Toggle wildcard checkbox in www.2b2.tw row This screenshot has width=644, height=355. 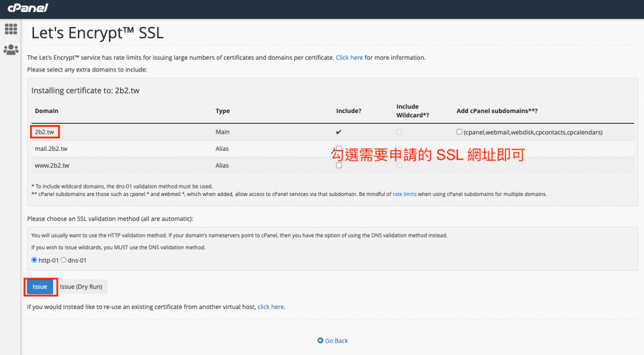click(x=399, y=165)
